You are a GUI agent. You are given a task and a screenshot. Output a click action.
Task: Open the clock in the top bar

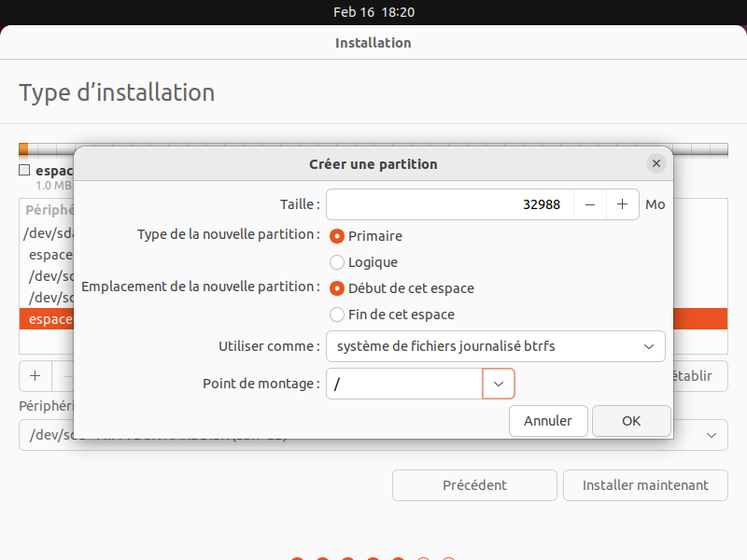[x=373, y=12]
